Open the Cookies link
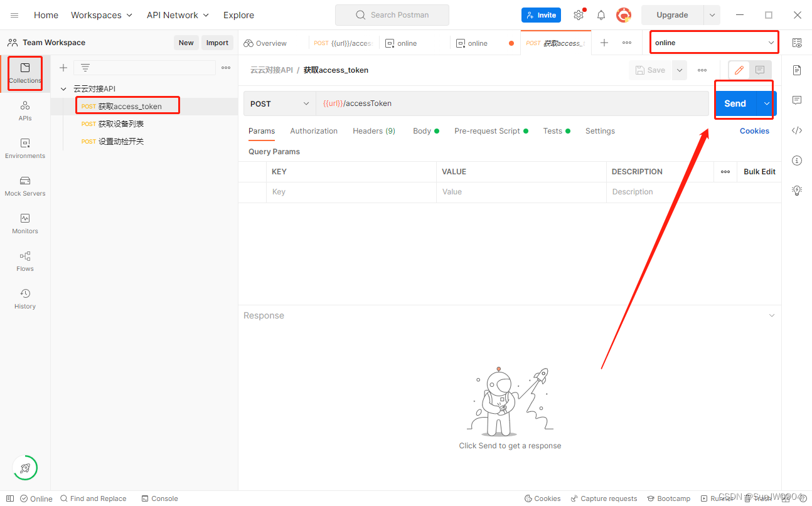 754,131
